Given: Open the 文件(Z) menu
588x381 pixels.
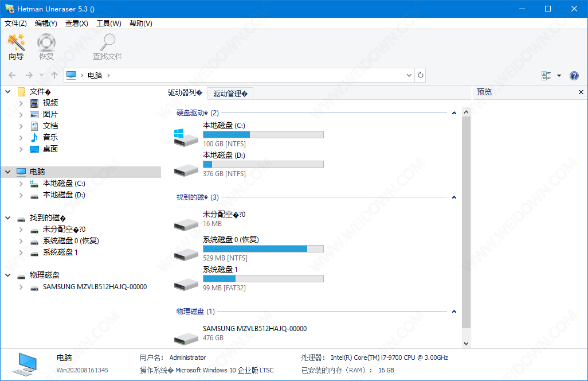Looking at the screenshot, I should [x=15, y=24].
